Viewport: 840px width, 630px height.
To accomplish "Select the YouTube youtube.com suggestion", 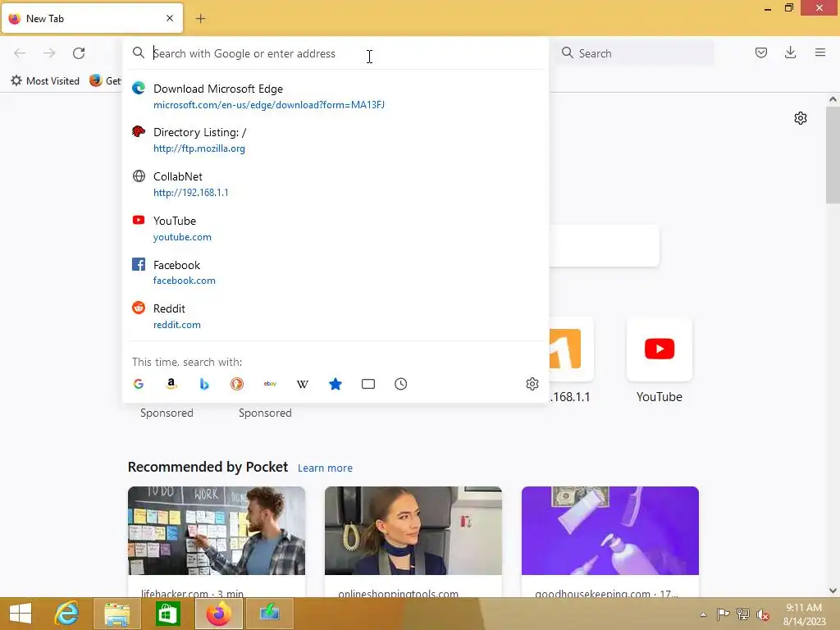I will [336, 228].
